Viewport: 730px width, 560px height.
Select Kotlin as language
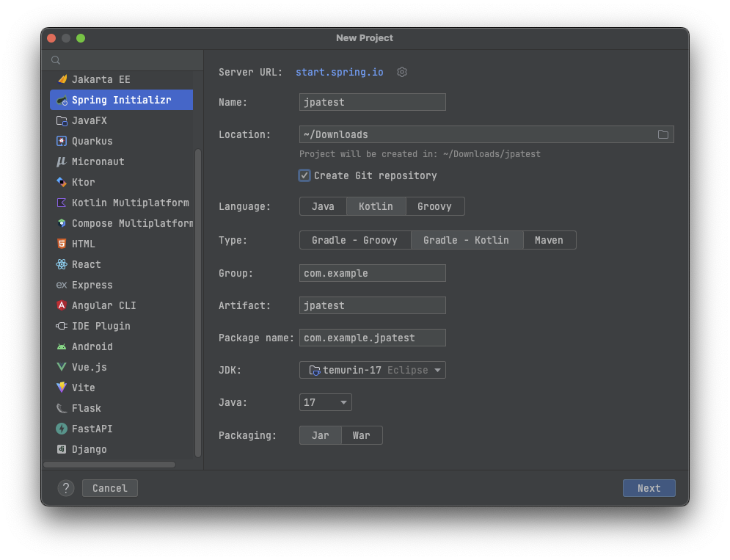pyautogui.click(x=376, y=206)
